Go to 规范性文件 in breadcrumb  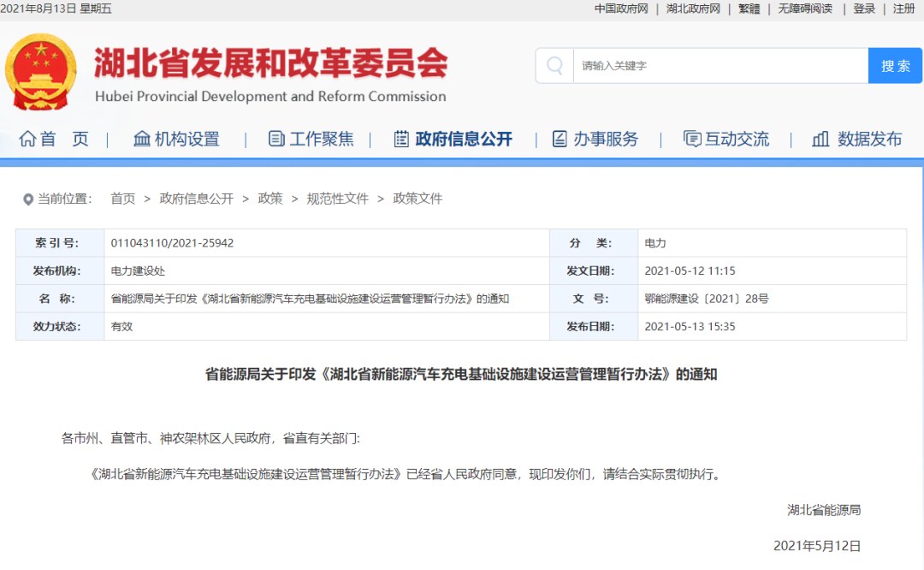(x=337, y=199)
